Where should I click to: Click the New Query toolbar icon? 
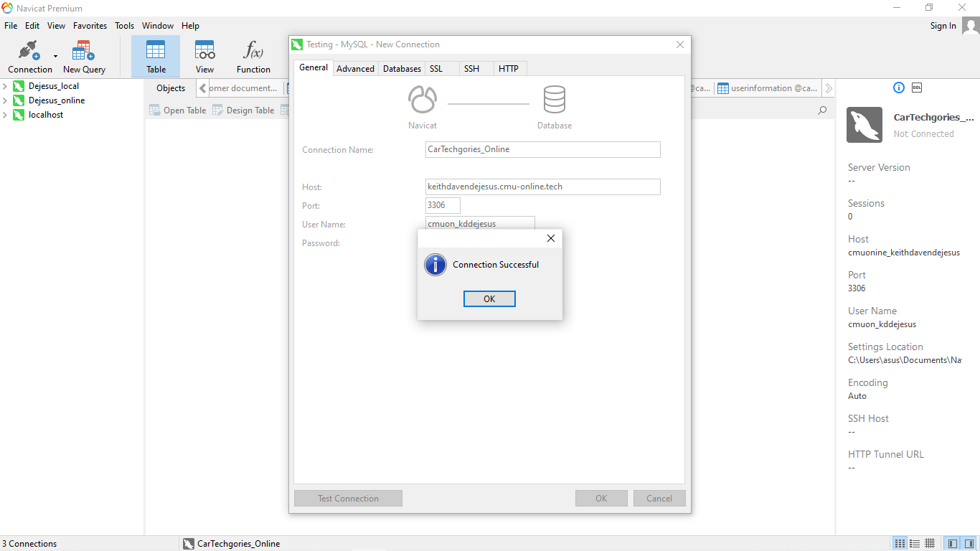click(x=84, y=57)
